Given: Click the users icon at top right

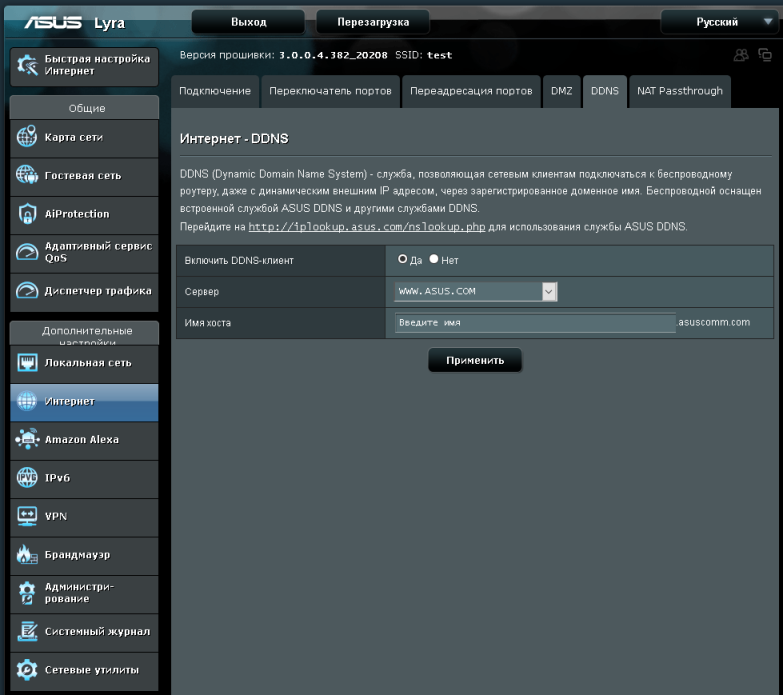Looking at the screenshot, I should [x=741, y=55].
